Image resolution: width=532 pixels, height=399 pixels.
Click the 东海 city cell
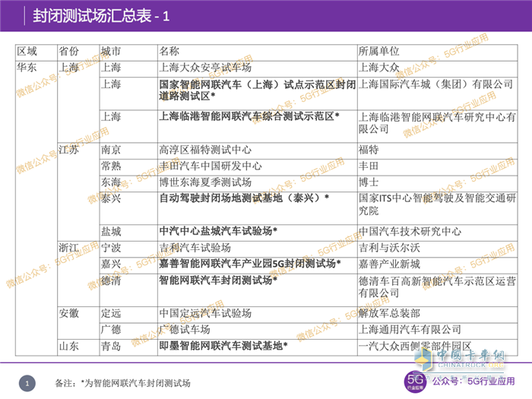(128, 184)
